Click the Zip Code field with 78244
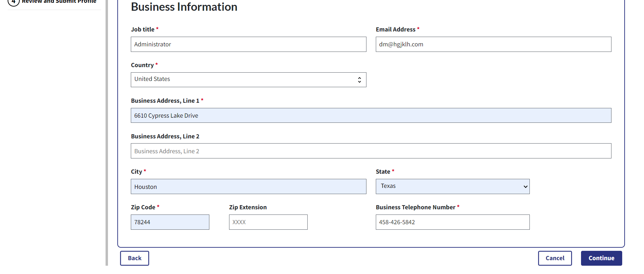 (170, 222)
